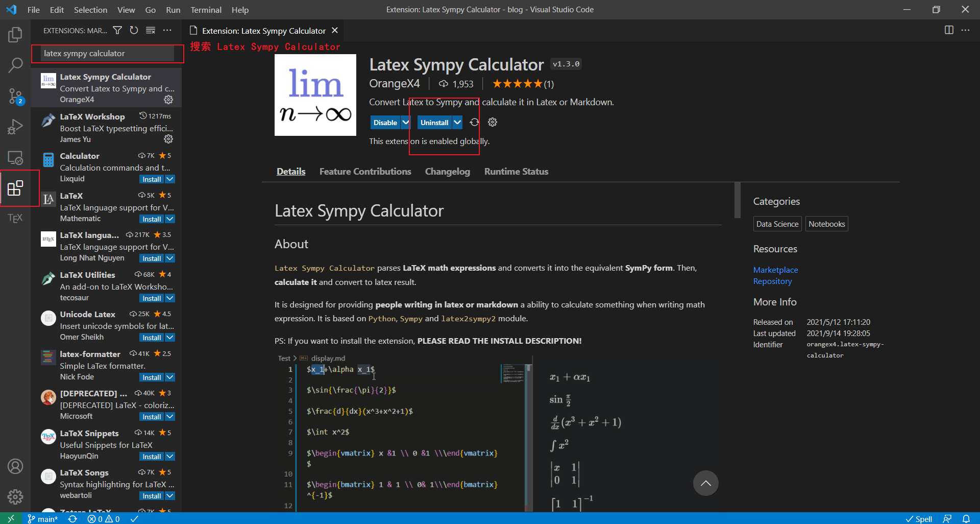Switch to the Changelog tab

pyautogui.click(x=448, y=171)
